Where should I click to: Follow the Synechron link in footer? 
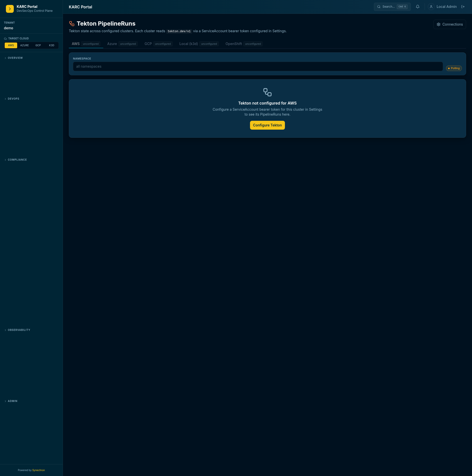coord(38,470)
